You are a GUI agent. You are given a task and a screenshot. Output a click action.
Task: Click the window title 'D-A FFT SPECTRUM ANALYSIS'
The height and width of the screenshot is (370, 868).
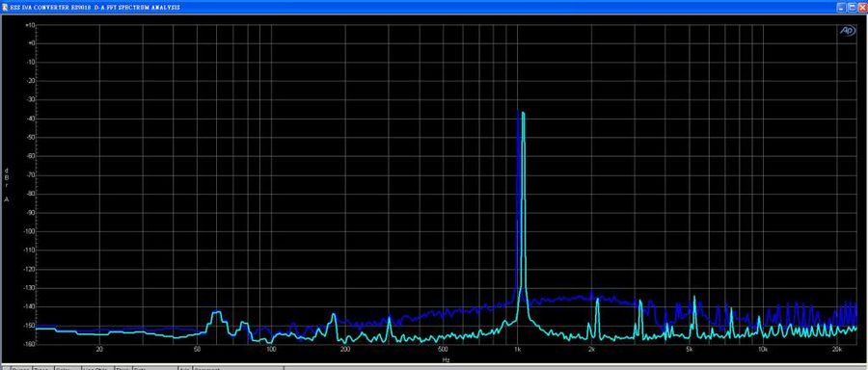[x=137, y=8]
